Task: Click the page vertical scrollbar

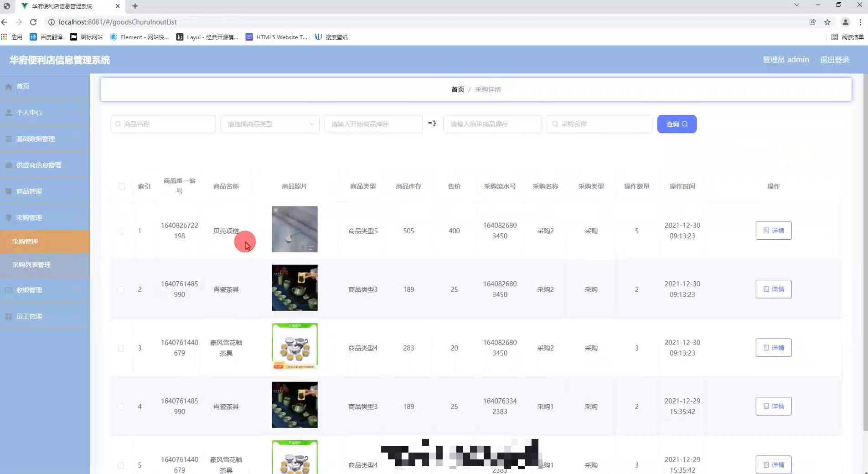Action: coord(865,252)
